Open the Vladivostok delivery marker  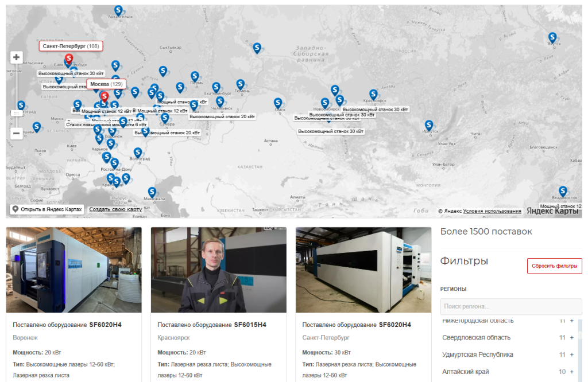[x=563, y=192]
